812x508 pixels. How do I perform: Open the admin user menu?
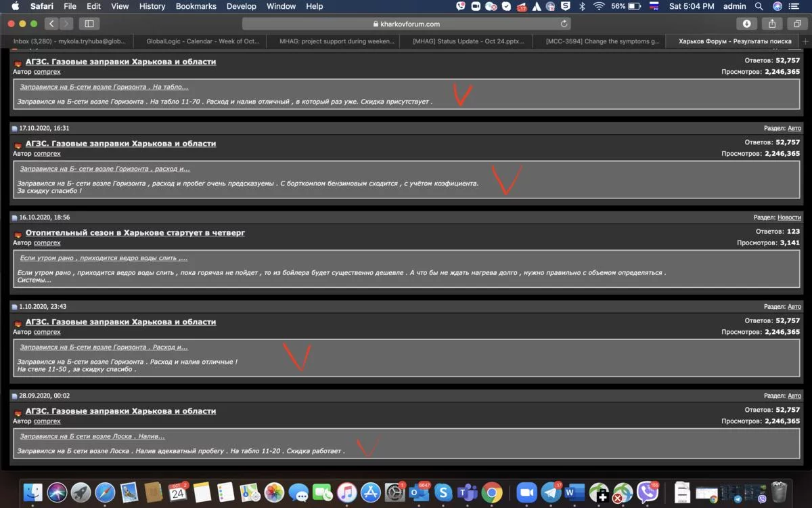coord(734,6)
